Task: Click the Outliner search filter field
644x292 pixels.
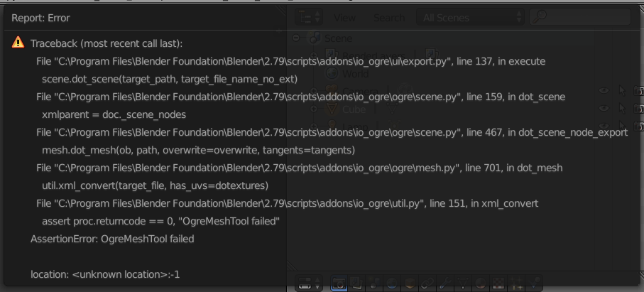Action: point(580,17)
